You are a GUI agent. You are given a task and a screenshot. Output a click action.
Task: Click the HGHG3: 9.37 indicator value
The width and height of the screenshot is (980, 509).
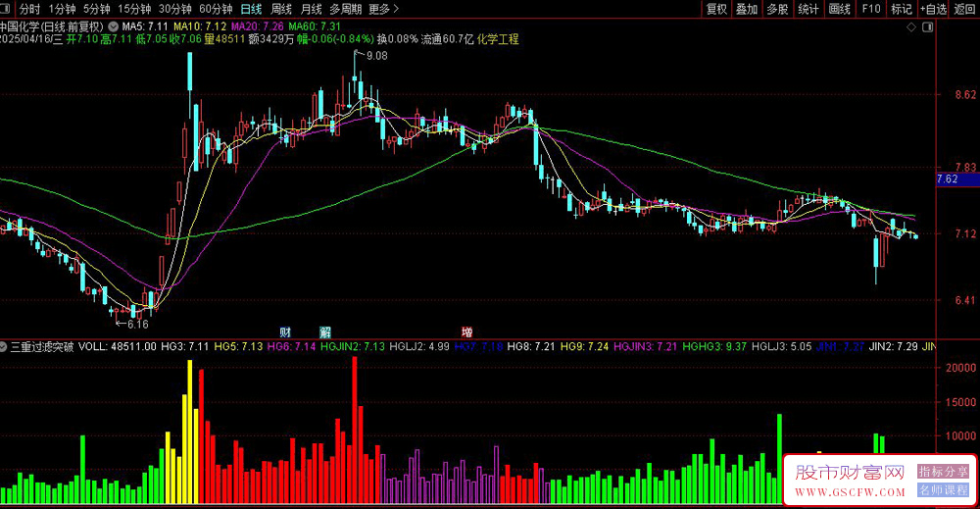click(x=714, y=346)
